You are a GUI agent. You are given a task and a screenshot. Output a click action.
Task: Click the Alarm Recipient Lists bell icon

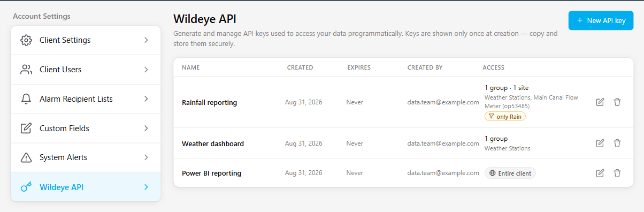(x=26, y=99)
